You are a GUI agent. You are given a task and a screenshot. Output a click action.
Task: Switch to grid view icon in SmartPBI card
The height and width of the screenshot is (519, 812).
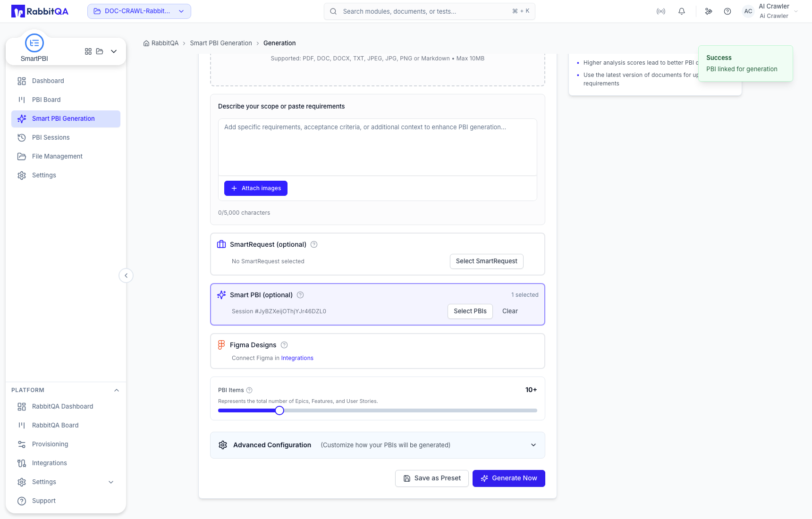coord(88,51)
